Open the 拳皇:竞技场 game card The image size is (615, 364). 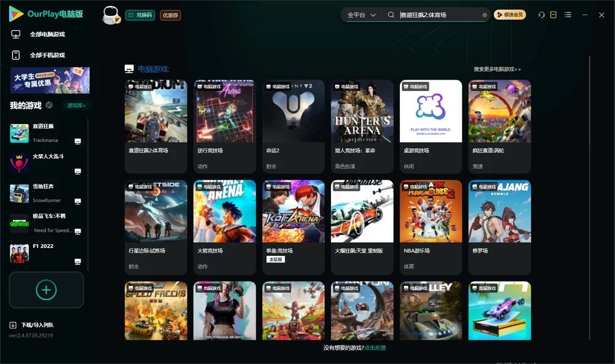(x=293, y=227)
